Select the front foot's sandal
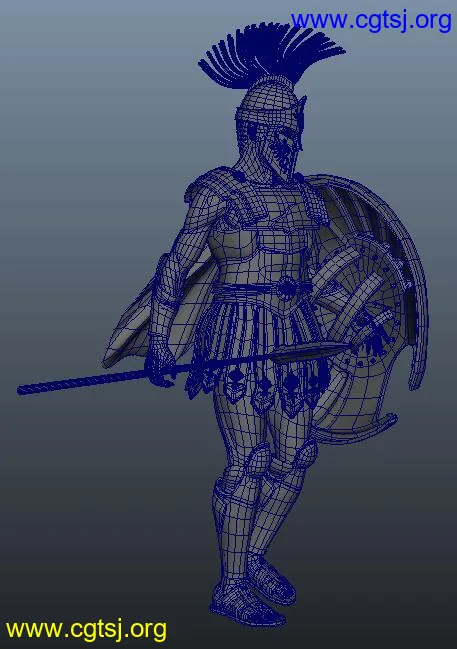Screen dimensions: 457x649 click(x=245, y=603)
